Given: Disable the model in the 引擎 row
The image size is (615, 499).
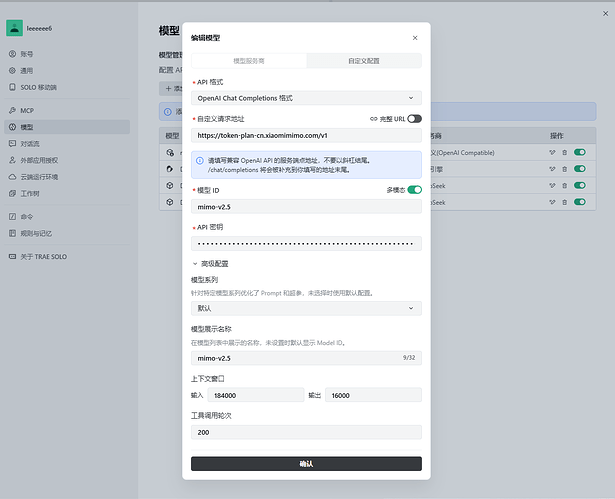Looking at the screenshot, I should coord(580,169).
